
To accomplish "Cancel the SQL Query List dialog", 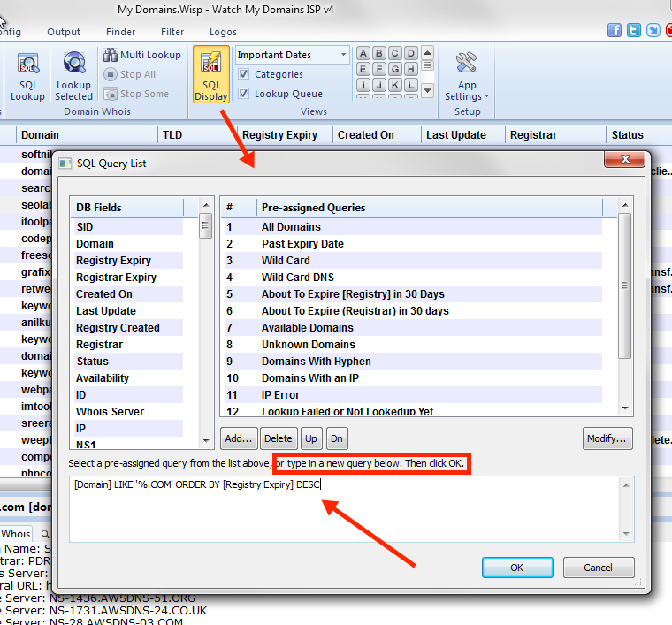I will pyautogui.click(x=599, y=568).
